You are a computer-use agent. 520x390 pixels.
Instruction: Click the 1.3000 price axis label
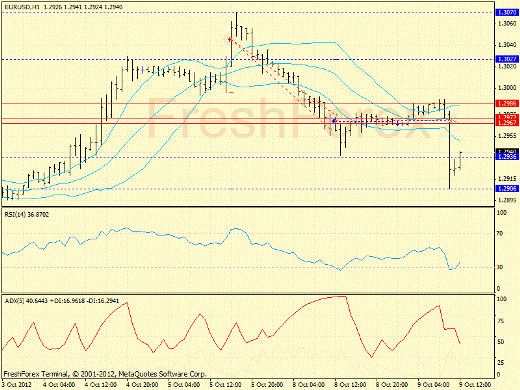[507, 88]
